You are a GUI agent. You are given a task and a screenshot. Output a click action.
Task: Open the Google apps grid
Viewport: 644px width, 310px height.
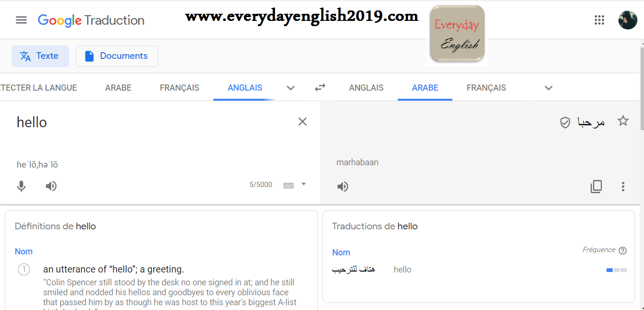pyautogui.click(x=599, y=20)
